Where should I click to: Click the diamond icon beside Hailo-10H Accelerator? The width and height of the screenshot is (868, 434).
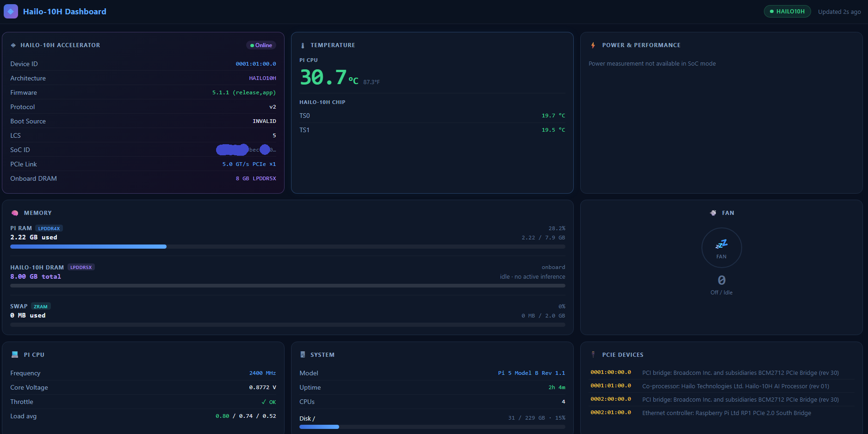coord(13,45)
